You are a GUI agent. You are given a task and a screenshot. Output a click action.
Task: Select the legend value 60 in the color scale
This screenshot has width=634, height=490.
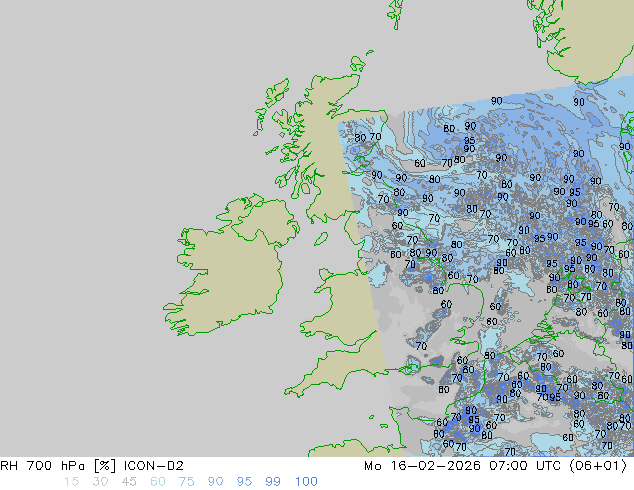(x=158, y=482)
